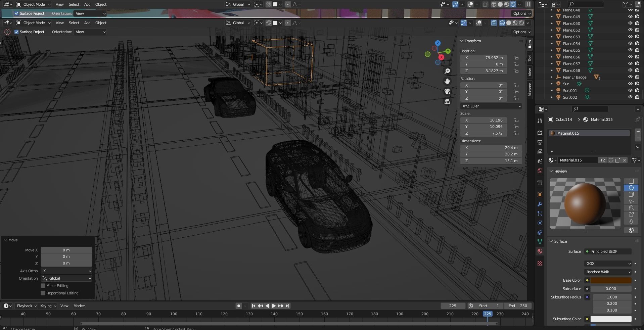Click the viewport zoom magnifier icon
644x330 pixels.
click(x=448, y=71)
